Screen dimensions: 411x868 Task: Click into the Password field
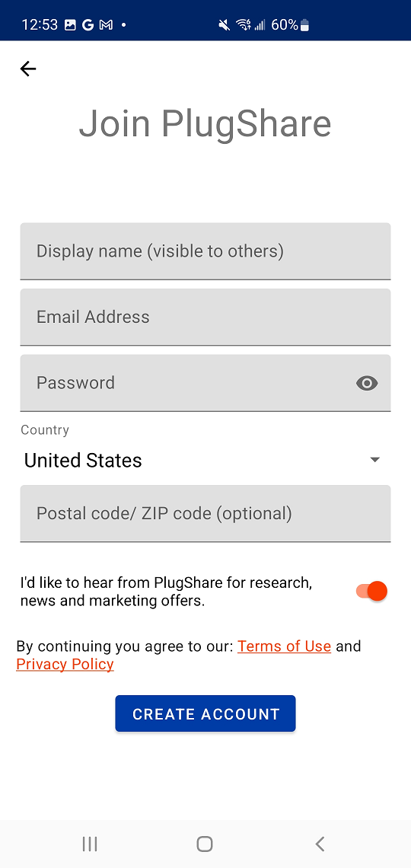coord(205,383)
